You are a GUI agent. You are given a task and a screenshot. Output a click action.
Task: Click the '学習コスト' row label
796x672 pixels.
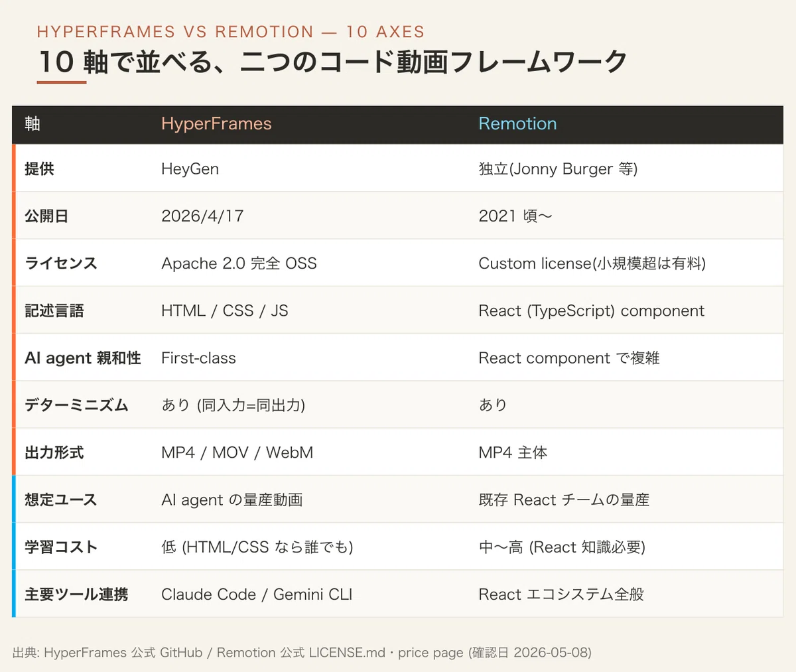[x=61, y=547]
